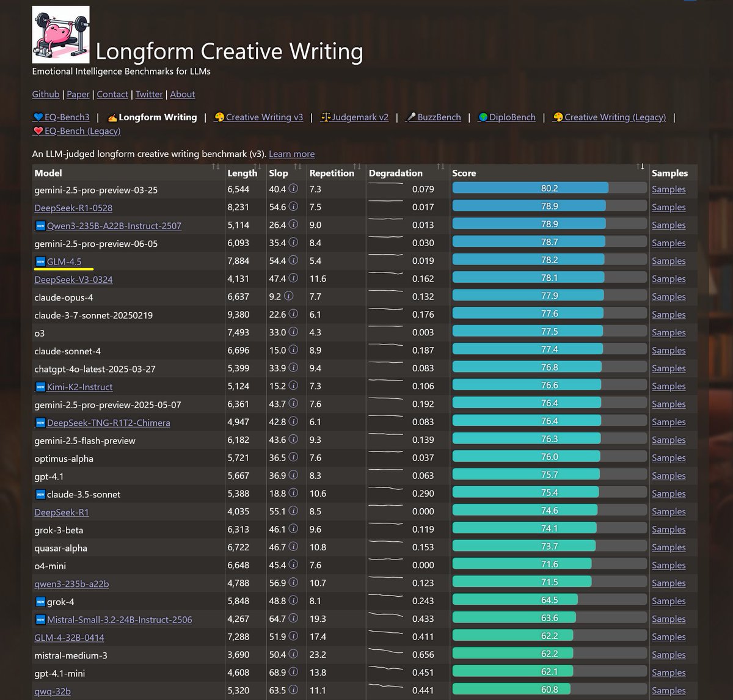
Task: Click score bar 64.5 for grok-4
Action: tap(549, 600)
